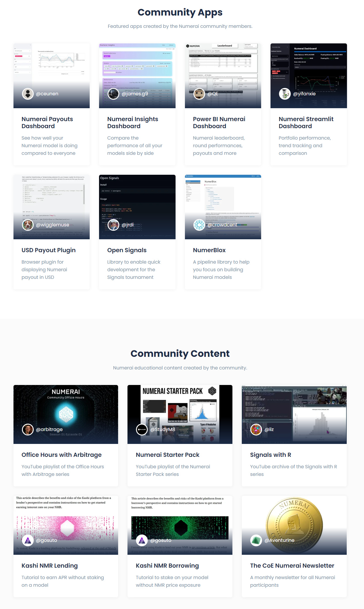The image size is (364, 609).
Task: Open the Open Signals title link
Action: pos(127,250)
